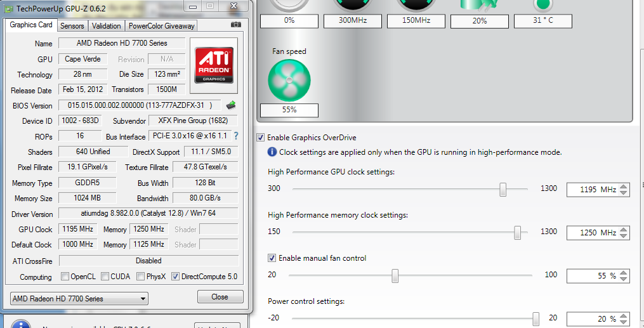
Task: Increase memory clock with up arrow
Action: pos(624,230)
